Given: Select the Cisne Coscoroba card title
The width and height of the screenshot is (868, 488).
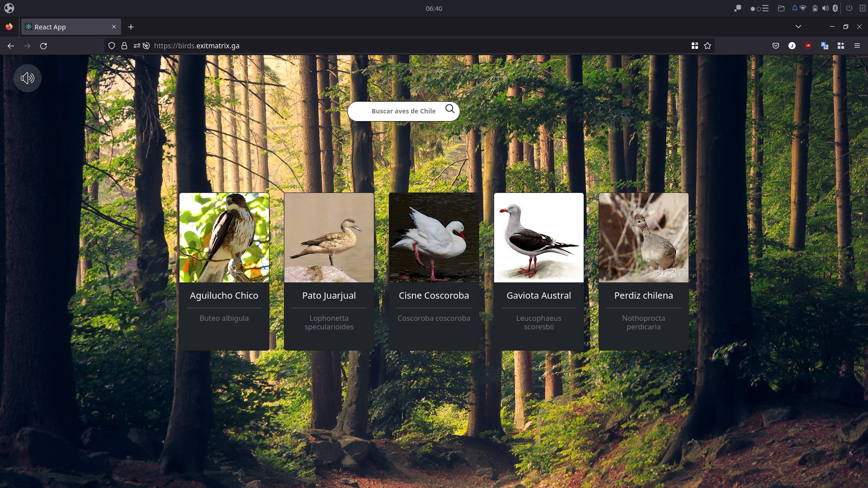Looking at the screenshot, I should (x=434, y=296).
